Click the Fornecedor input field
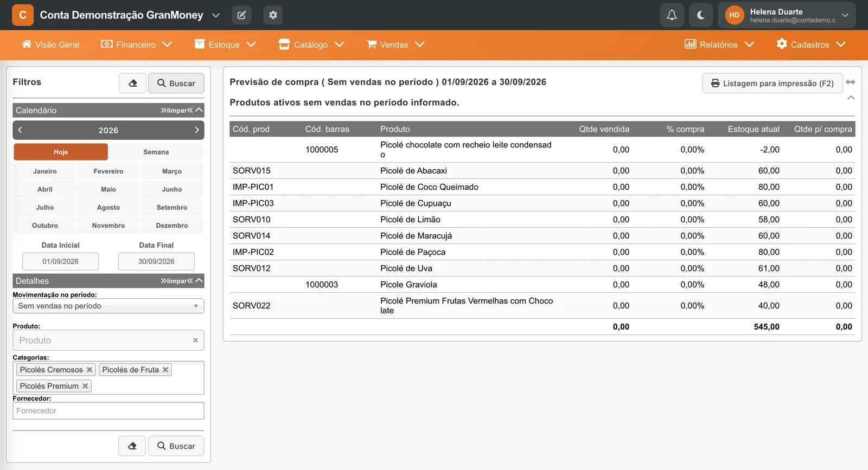 pyautogui.click(x=108, y=411)
